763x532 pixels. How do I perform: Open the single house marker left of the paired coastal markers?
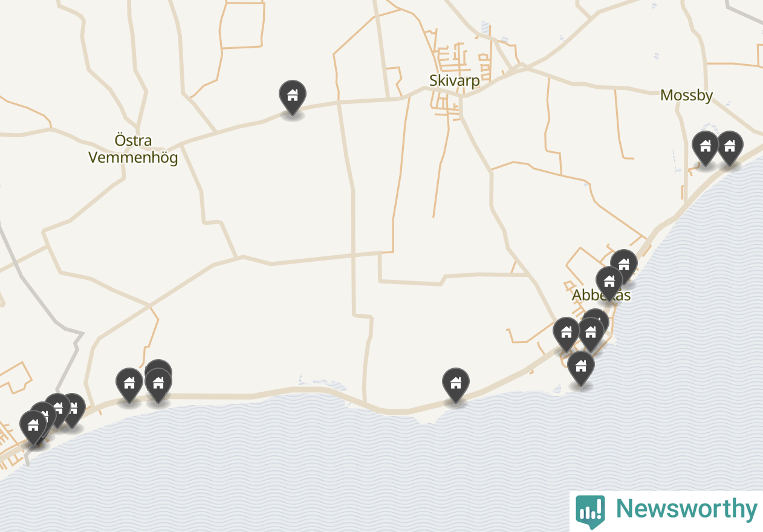tap(129, 384)
